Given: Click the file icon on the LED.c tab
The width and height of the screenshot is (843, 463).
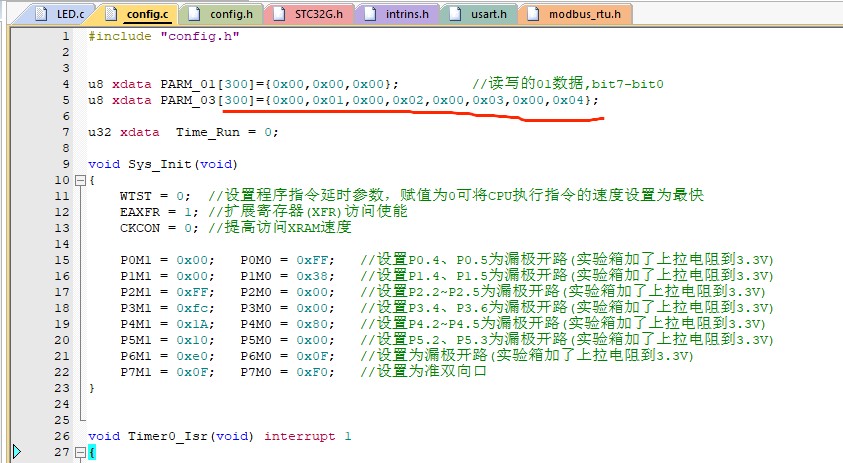Looking at the screenshot, I should pyautogui.click(x=44, y=14).
